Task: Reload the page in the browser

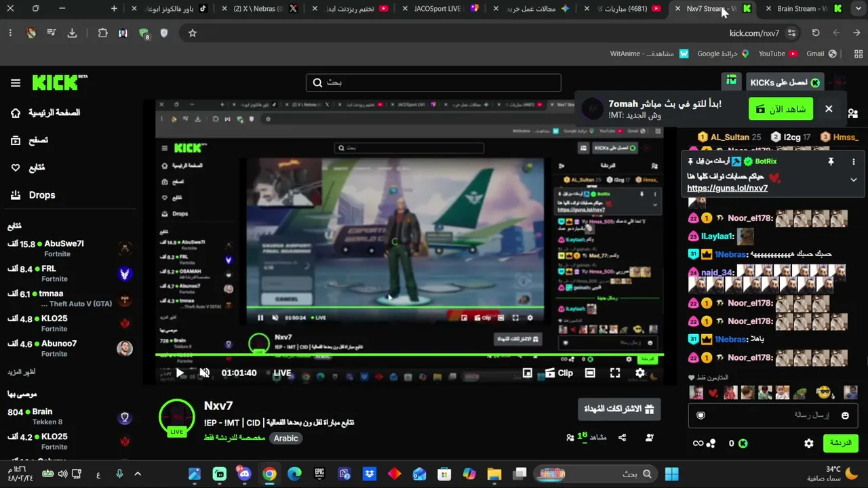Action: pos(816,33)
